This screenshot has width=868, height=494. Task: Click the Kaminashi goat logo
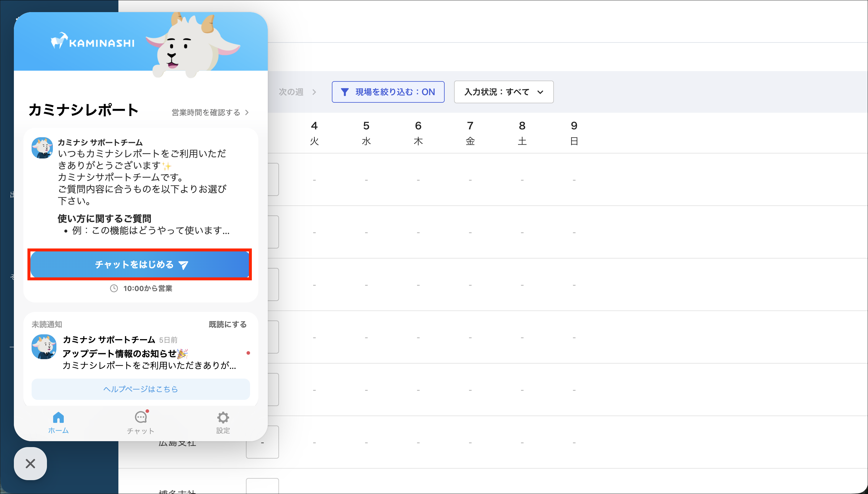pos(93,41)
